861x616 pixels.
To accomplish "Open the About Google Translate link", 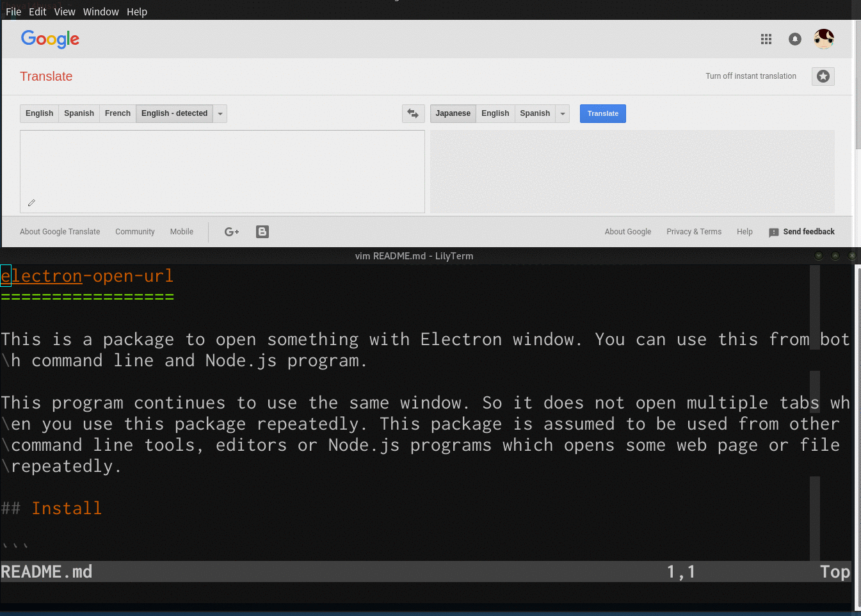I will coord(60,232).
